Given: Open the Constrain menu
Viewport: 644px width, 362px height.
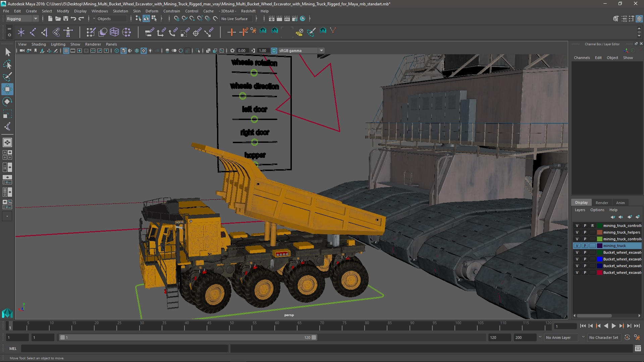Looking at the screenshot, I should [172, 11].
